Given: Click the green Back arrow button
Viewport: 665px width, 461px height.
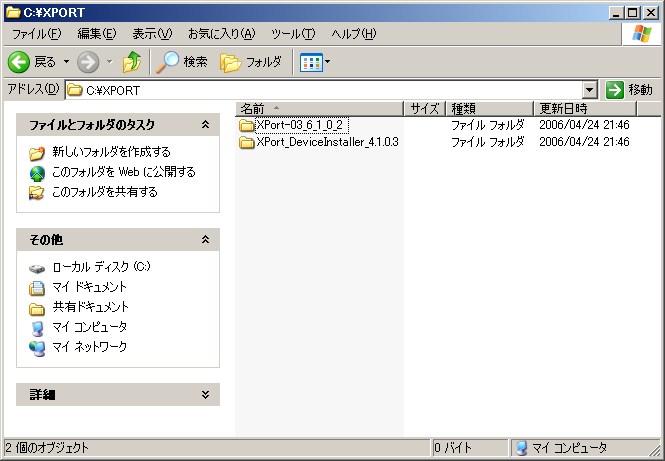Looking at the screenshot, I should click(x=19, y=62).
